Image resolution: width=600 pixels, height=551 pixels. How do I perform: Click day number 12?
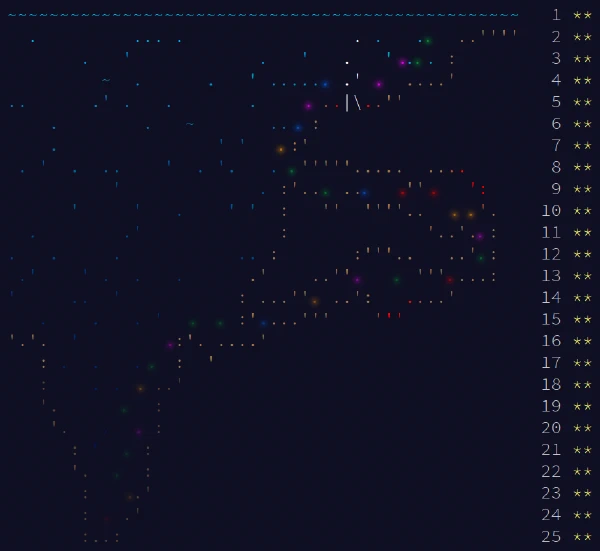551,254
